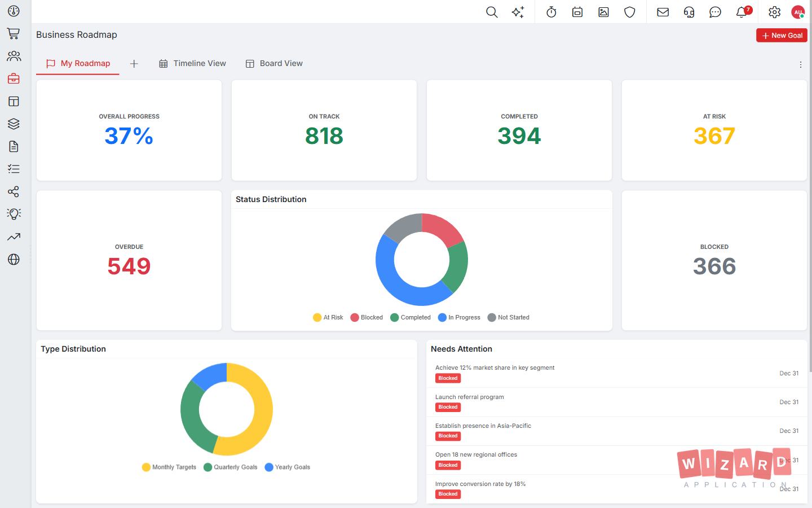This screenshot has height=508, width=812.
Task: Open the globe sidebar icon
Action: 14,260
